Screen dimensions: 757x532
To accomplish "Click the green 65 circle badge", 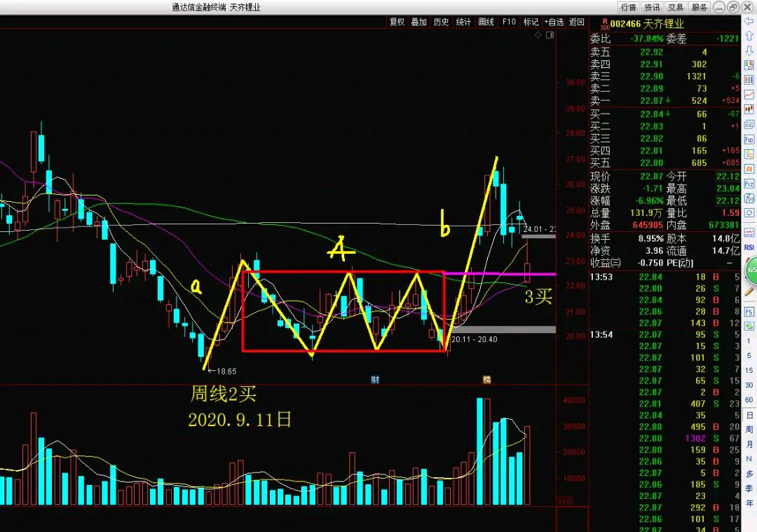I will tap(751, 270).
